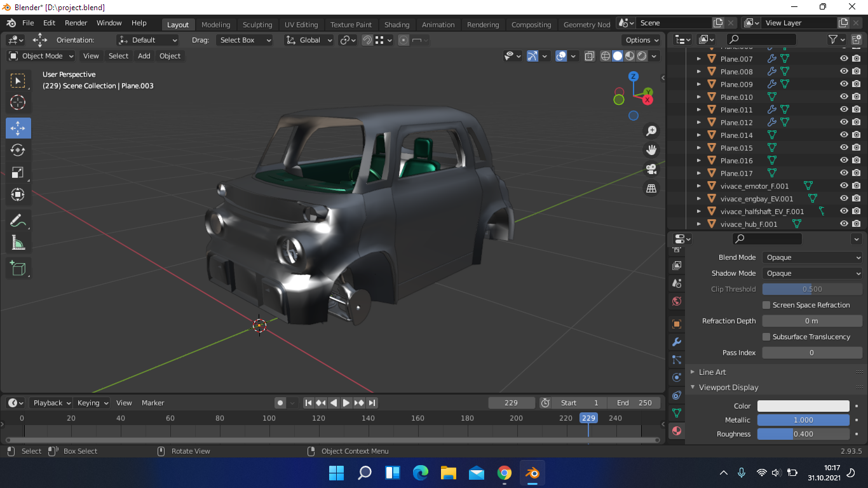Viewport: 868px width, 488px height.
Task: Click the Viewport Display Color swatch
Action: click(803, 406)
